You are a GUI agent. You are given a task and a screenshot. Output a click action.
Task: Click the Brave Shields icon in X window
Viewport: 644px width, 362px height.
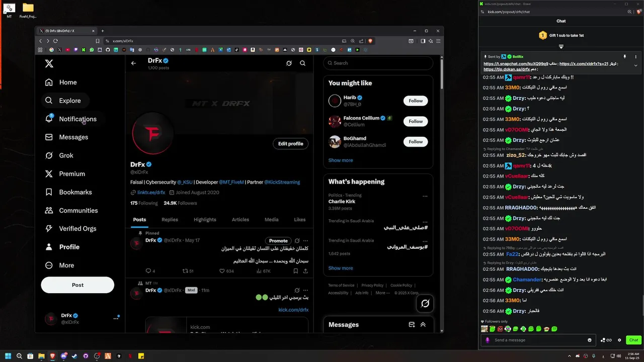[371, 41]
